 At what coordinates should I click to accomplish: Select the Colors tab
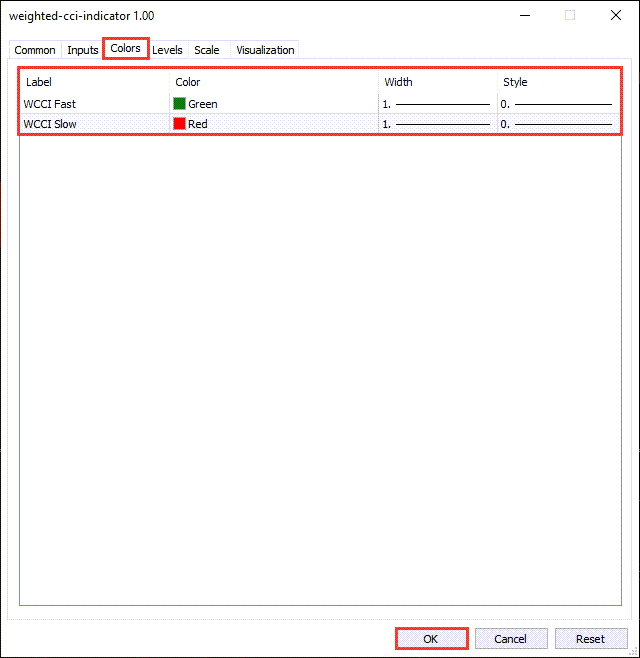pos(125,48)
